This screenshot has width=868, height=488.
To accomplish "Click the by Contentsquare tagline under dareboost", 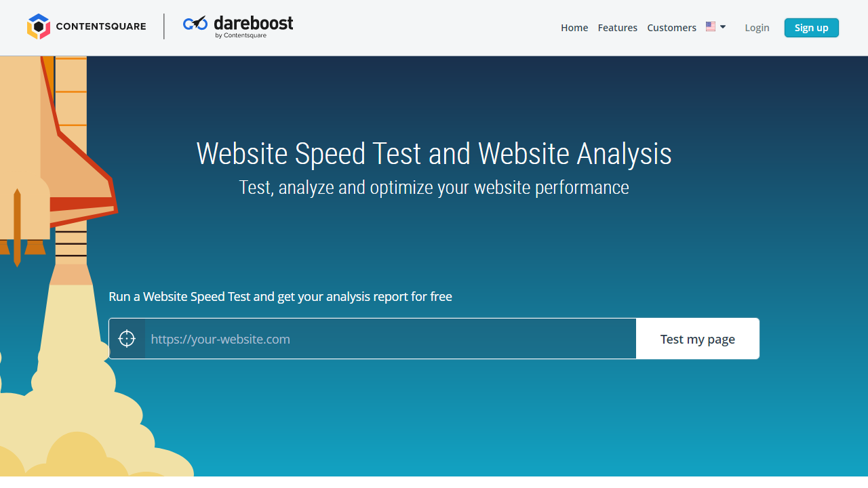I will click(241, 36).
